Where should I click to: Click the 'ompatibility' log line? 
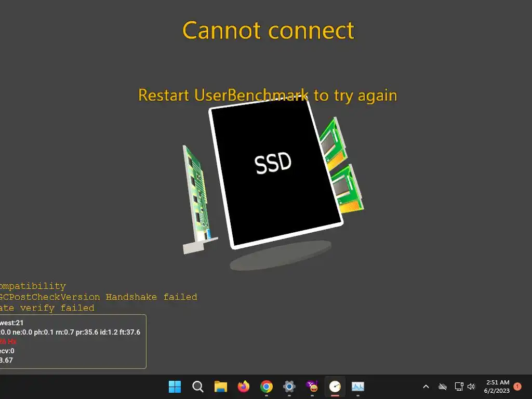point(33,286)
